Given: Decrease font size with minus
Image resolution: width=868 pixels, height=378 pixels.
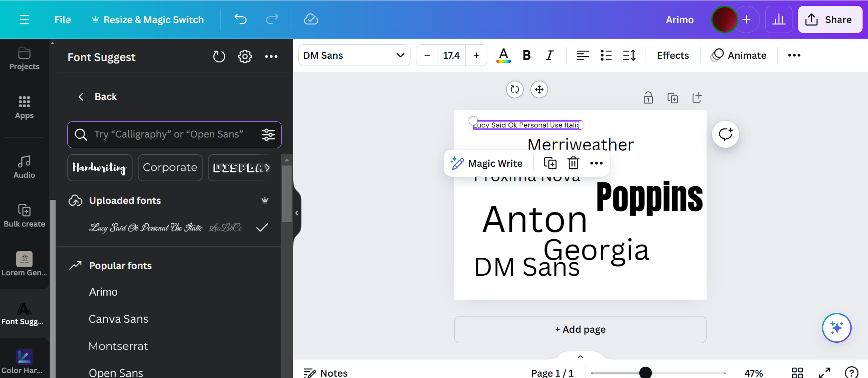Looking at the screenshot, I should [x=427, y=55].
